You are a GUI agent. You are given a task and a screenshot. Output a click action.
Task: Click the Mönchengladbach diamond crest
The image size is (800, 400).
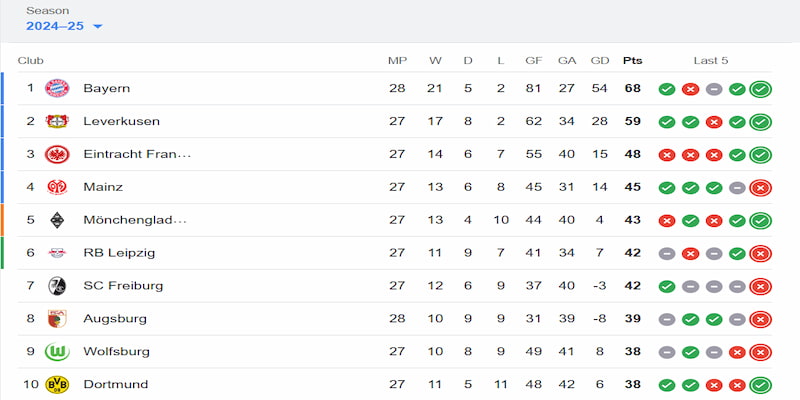tap(57, 220)
